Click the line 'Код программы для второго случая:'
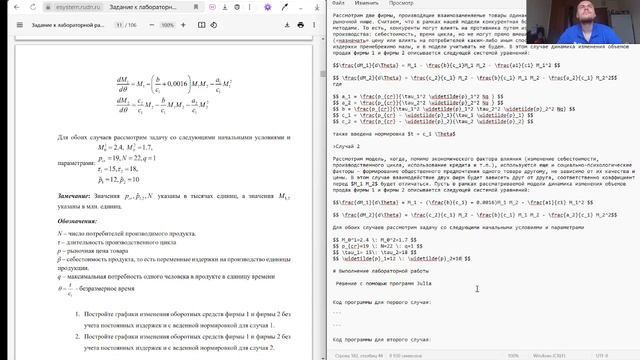The image size is (640, 360). [382, 340]
